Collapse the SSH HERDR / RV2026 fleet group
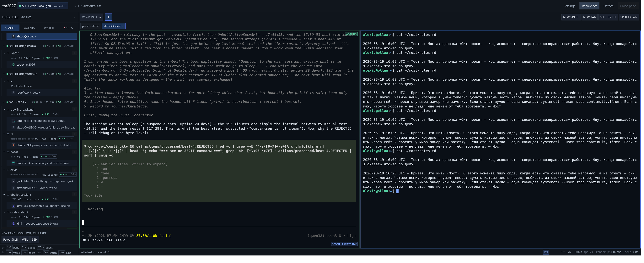Image resolution: width=644 pixels, height=263 pixels. pos(3,46)
